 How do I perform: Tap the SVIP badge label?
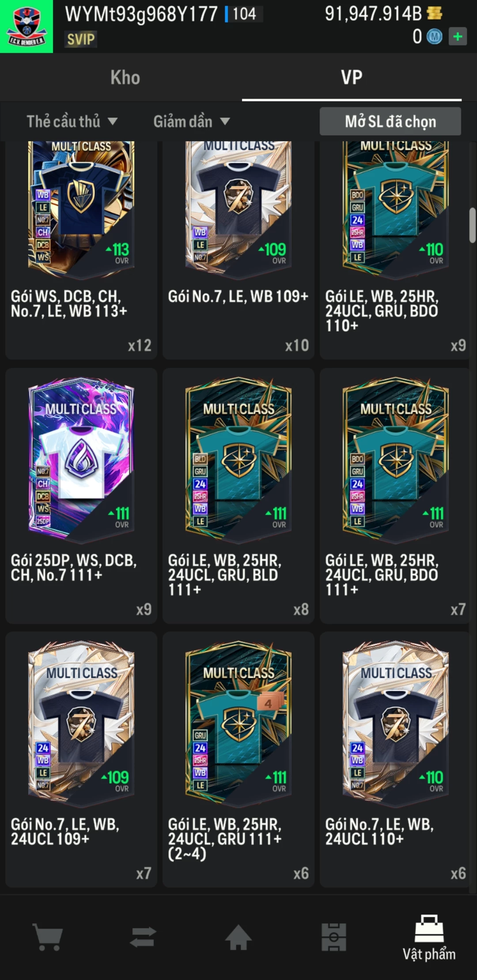(80, 39)
